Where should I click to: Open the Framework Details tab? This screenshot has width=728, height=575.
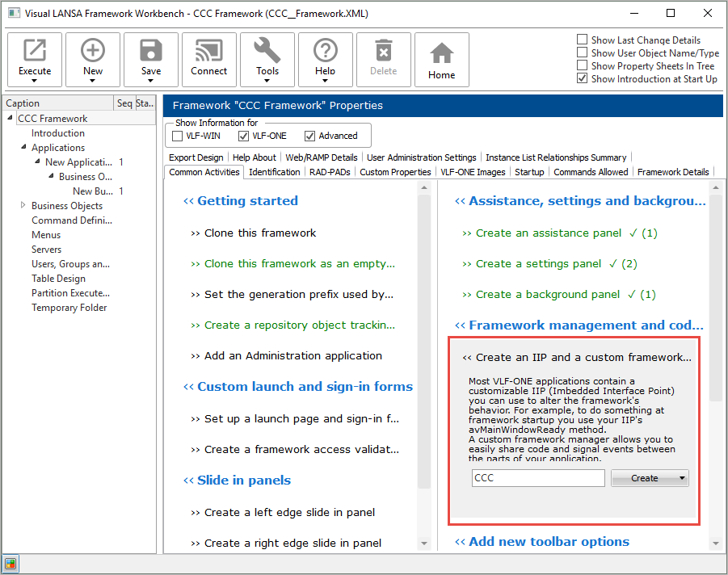(673, 172)
